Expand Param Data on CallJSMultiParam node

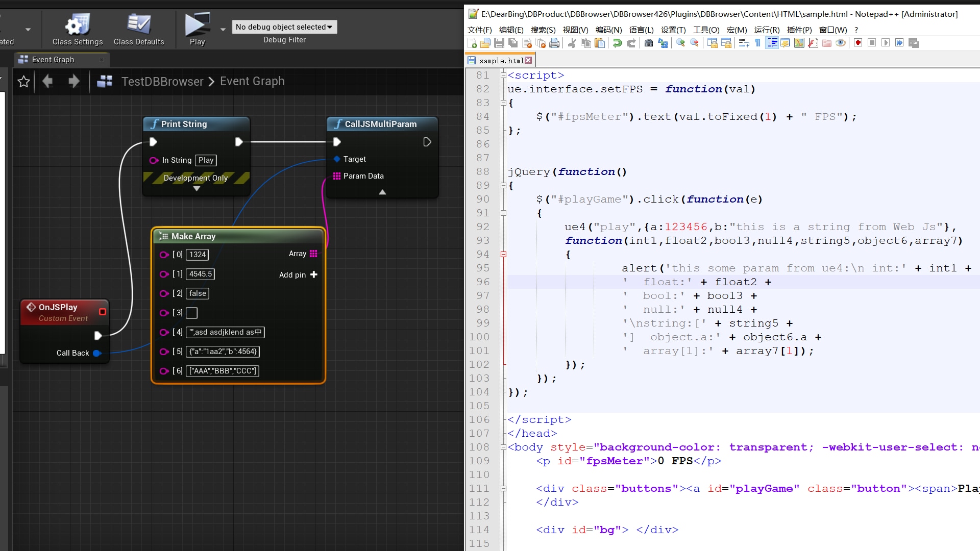(382, 192)
